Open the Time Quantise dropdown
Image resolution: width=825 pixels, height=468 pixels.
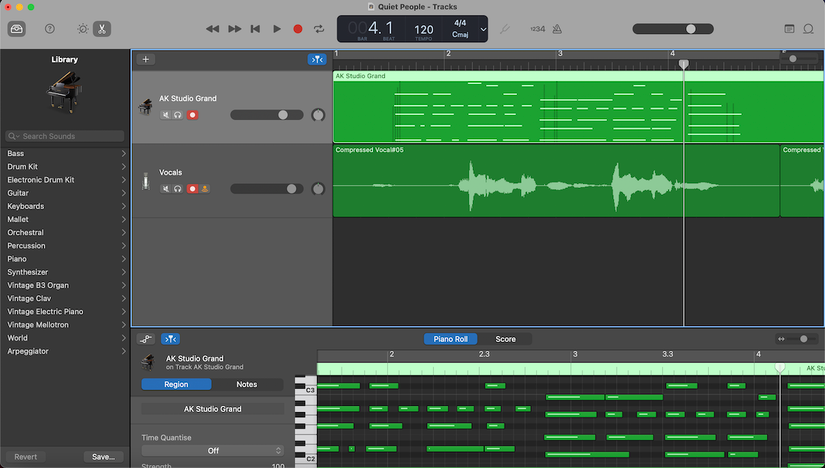tap(213, 451)
